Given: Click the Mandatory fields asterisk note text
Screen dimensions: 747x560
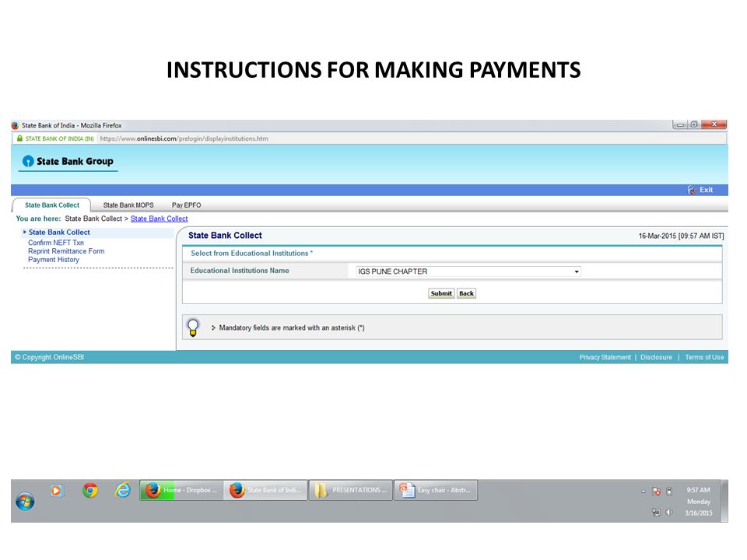Looking at the screenshot, I should click(x=292, y=327).
